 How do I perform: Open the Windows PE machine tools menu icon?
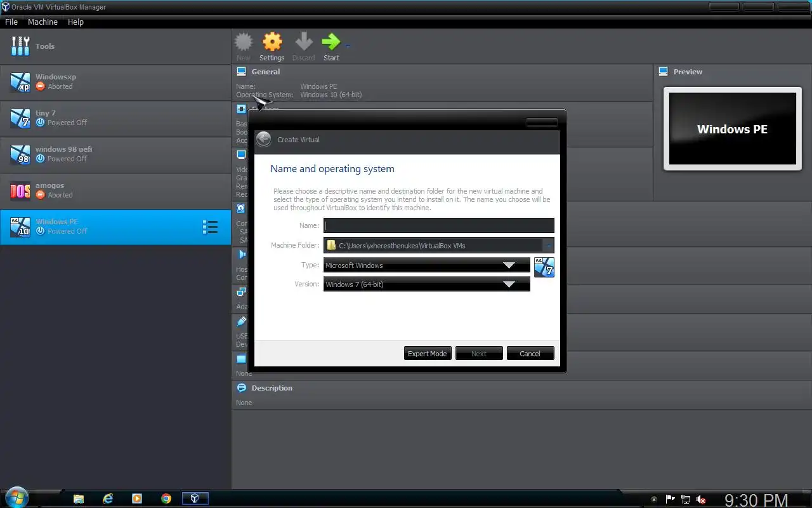pyautogui.click(x=210, y=227)
